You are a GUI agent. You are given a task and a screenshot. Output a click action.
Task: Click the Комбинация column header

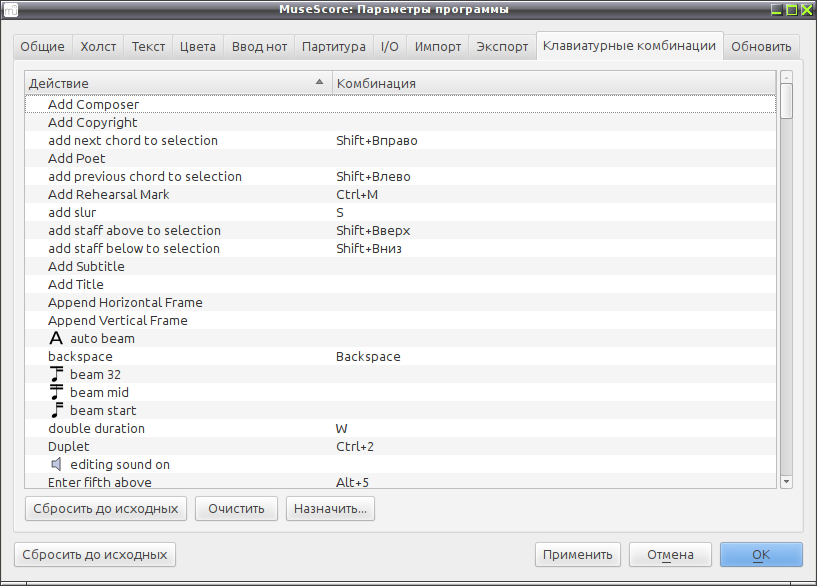click(554, 83)
